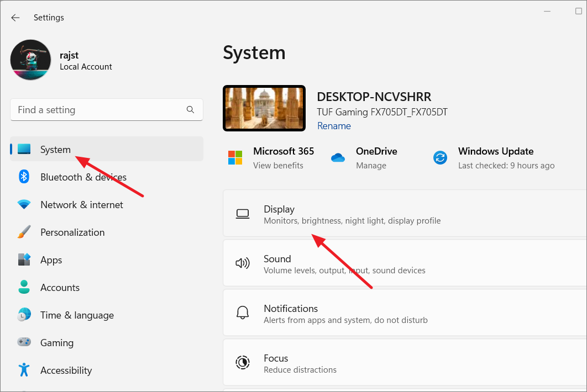Click the System page heading
Screen dimensions: 587x392
click(254, 53)
